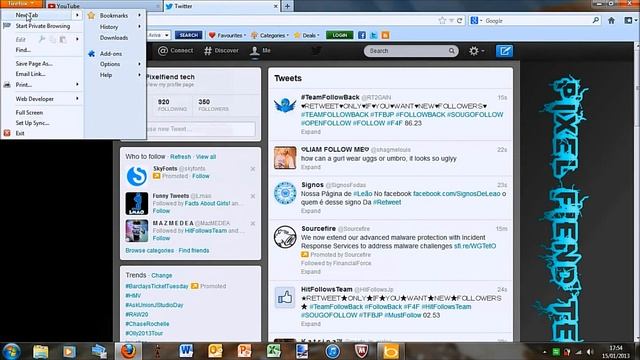Open Microsoft Word from taskbar
Viewport: 640px width, 360px height.
point(186,351)
